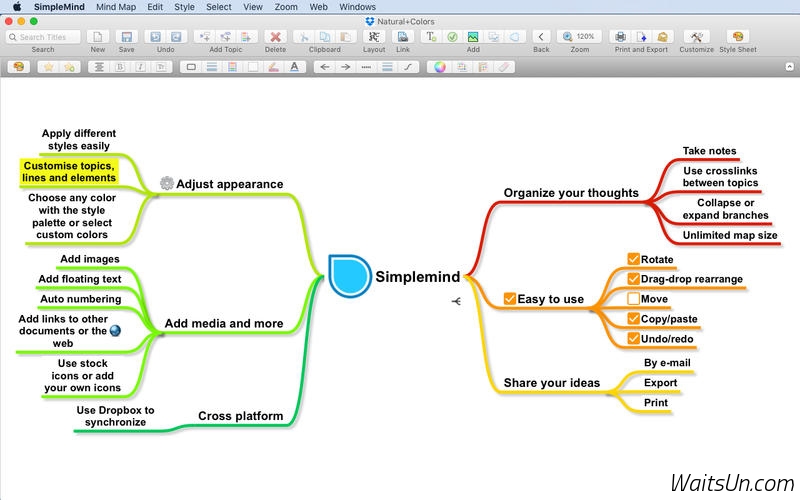Cut using the scissors Clipboard icon
This screenshot has width=800, height=500.
304,37
